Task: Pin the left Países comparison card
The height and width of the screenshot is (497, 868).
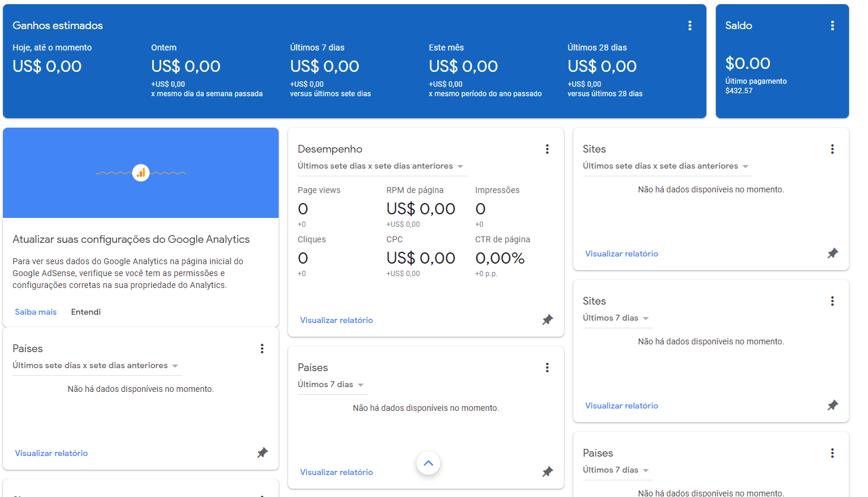Action: pos(263,453)
